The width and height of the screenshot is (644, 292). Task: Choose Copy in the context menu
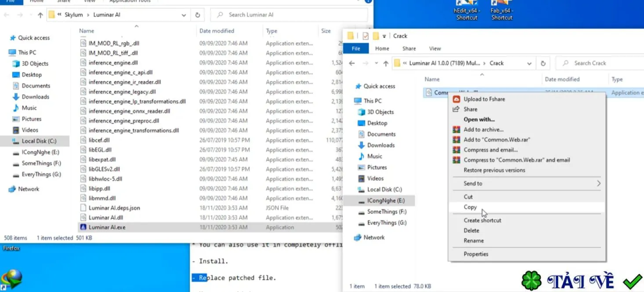pos(470,207)
